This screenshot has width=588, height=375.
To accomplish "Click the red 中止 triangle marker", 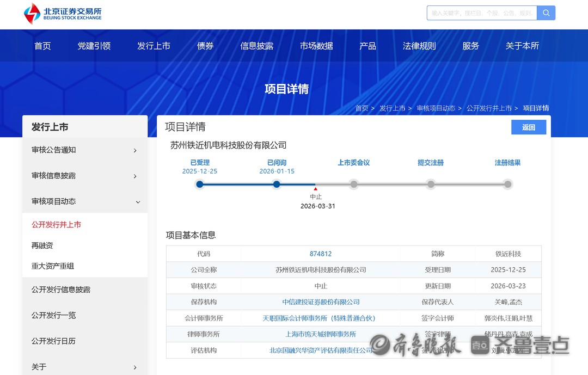I will tap(315, 189).
